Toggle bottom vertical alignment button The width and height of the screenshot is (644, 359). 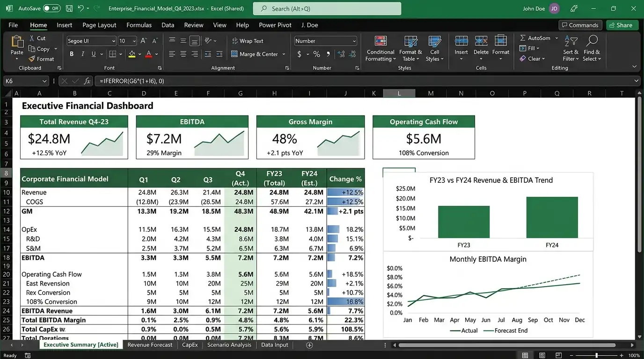(195, 41)
